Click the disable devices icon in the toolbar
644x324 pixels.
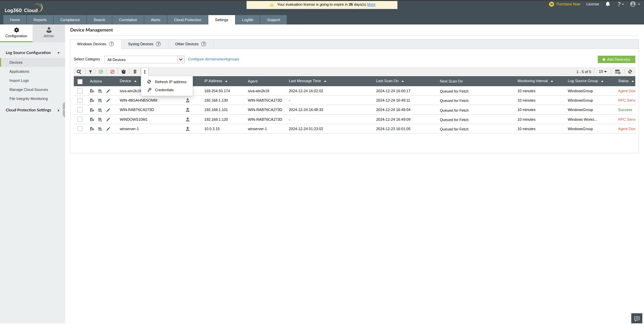(112, 71)
